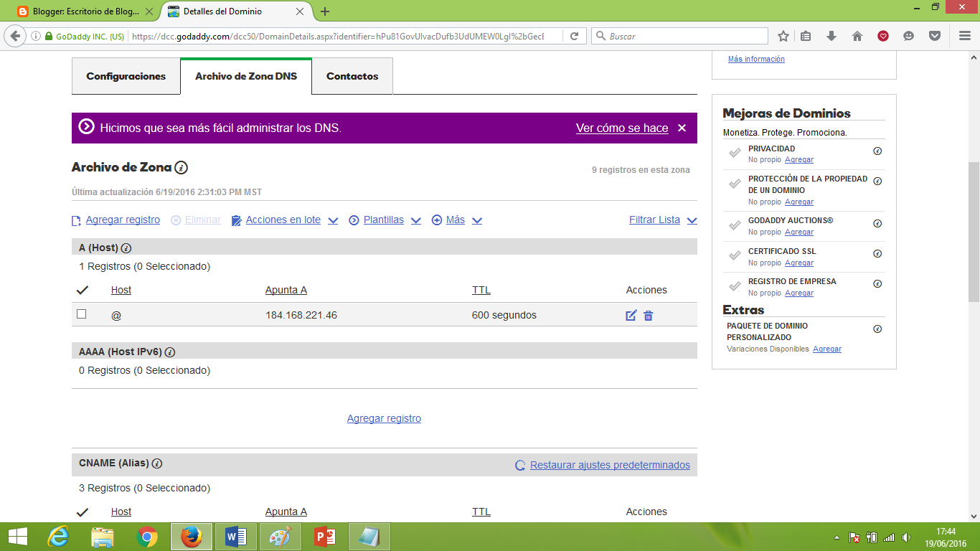Go to Firefox home icon

(857, 36)
